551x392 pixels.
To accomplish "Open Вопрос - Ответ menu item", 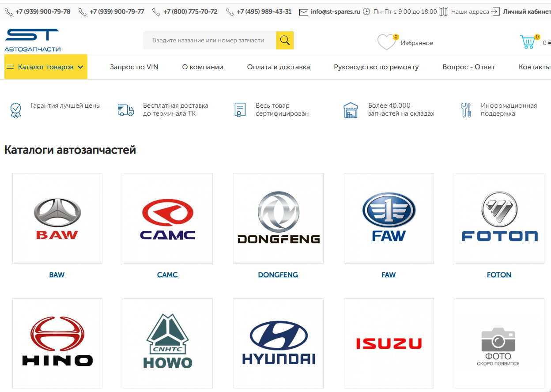I will click(x=469, y=67).
